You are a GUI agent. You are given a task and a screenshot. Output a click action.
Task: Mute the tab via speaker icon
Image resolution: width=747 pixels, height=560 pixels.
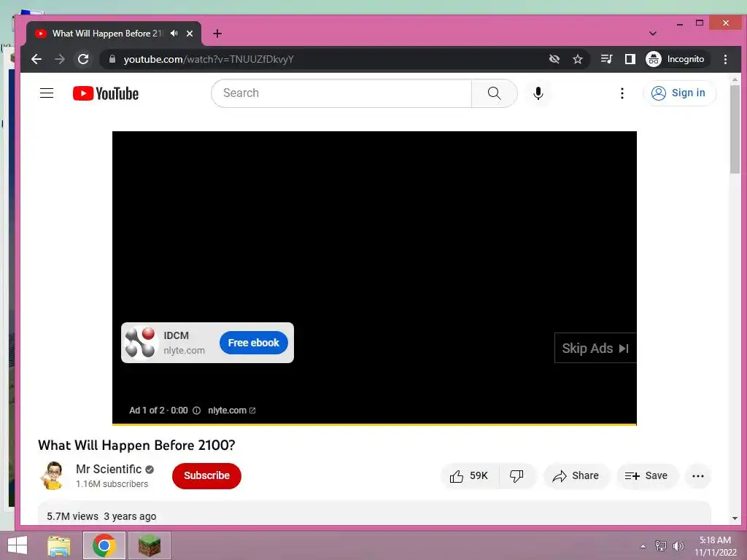point(174,34)
